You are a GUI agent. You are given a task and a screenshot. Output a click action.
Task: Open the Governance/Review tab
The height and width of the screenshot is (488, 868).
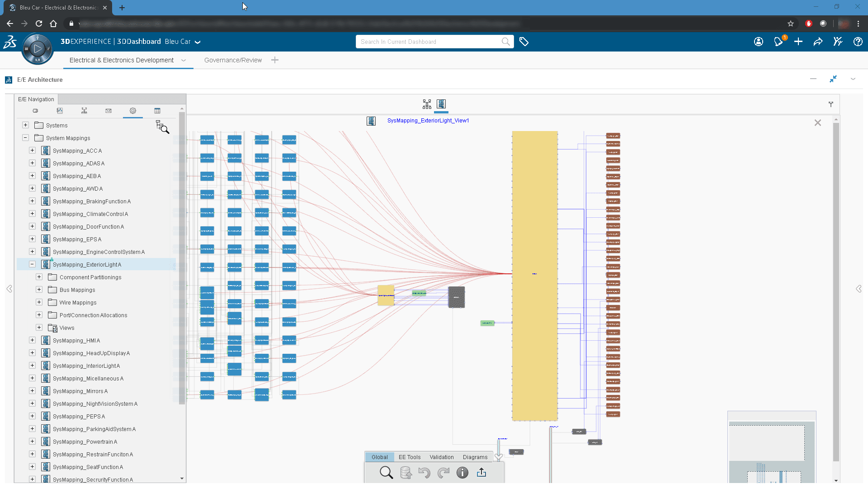tap(233, 60)
